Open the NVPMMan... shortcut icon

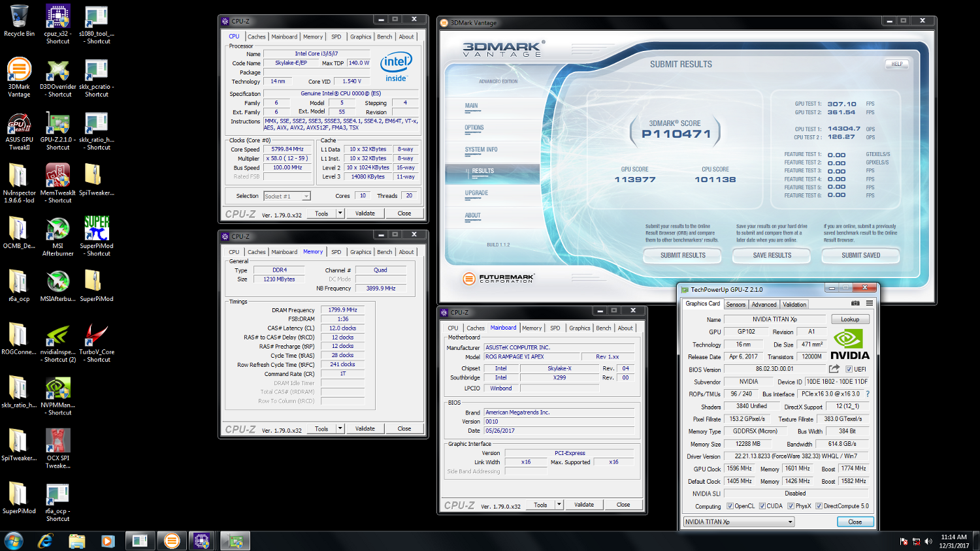57,395
